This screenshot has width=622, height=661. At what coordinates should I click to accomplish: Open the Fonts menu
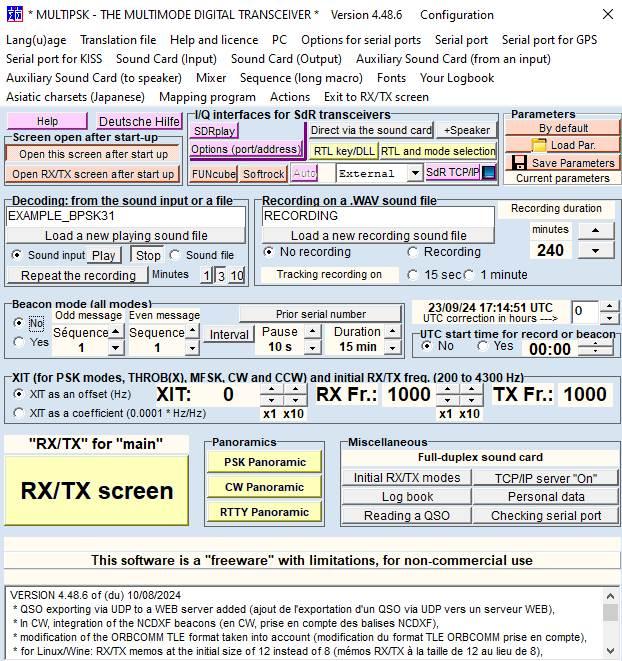(391, 78)
